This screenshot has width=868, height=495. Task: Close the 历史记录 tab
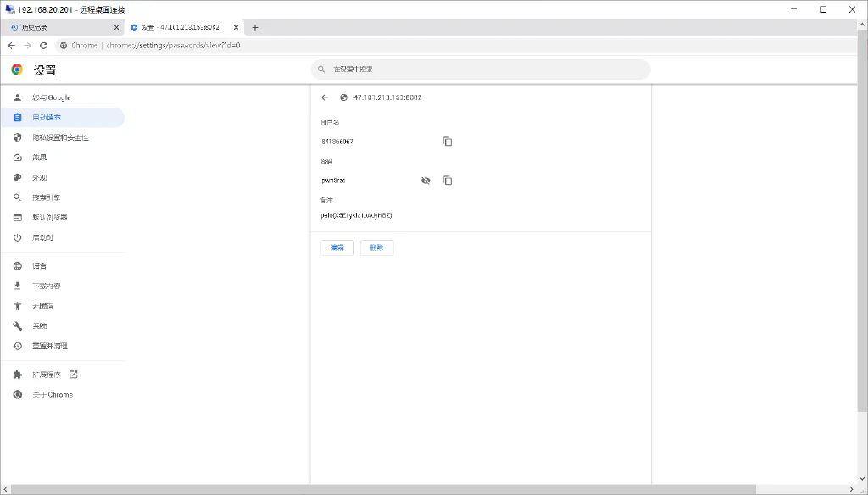click(116, 27)
